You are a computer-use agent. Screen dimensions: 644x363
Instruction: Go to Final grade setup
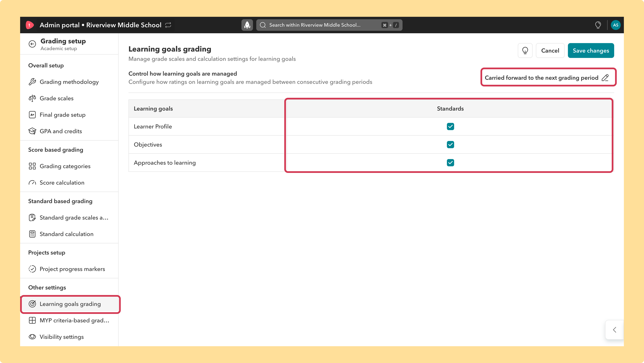tap(69, 115)
